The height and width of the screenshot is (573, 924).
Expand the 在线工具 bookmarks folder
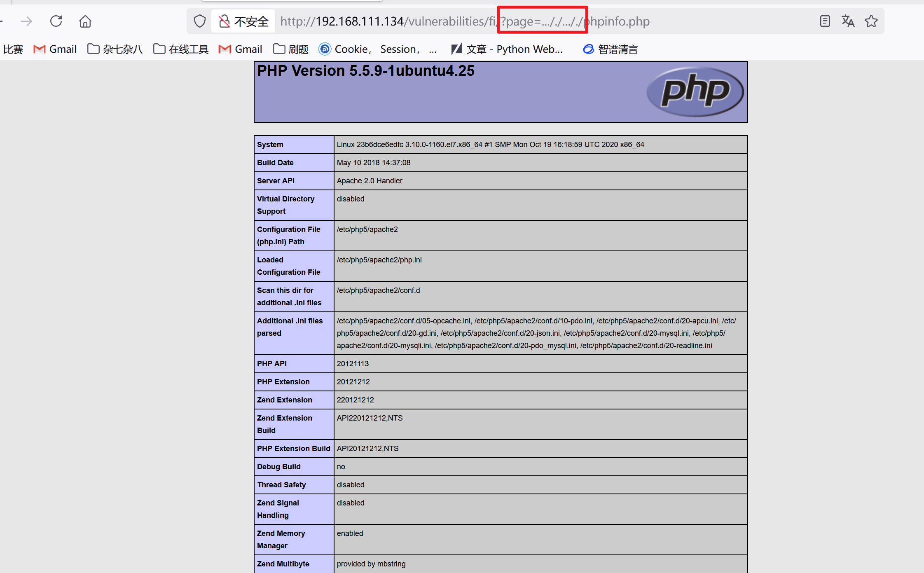click(181, 49)
